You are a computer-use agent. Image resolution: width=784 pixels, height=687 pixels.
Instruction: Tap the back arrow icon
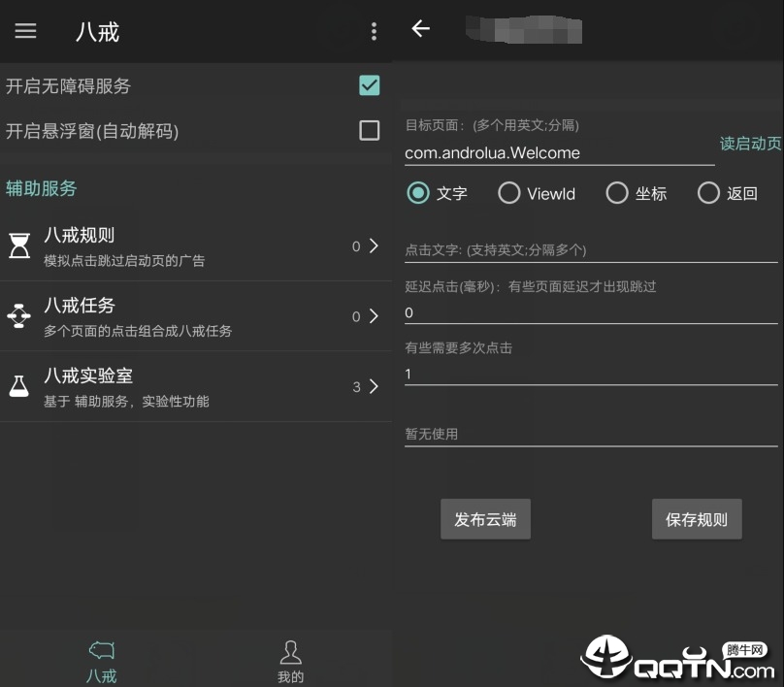click(420, 28)
